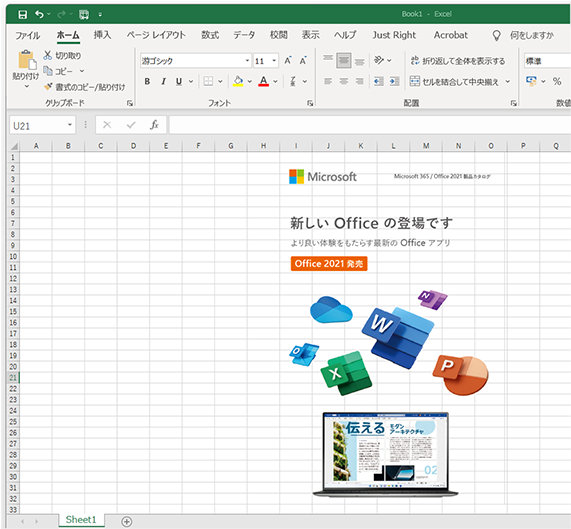This screenshot has width=571, height=529.
Task: Open the number format dropdown (標準)
Action: 547,61
